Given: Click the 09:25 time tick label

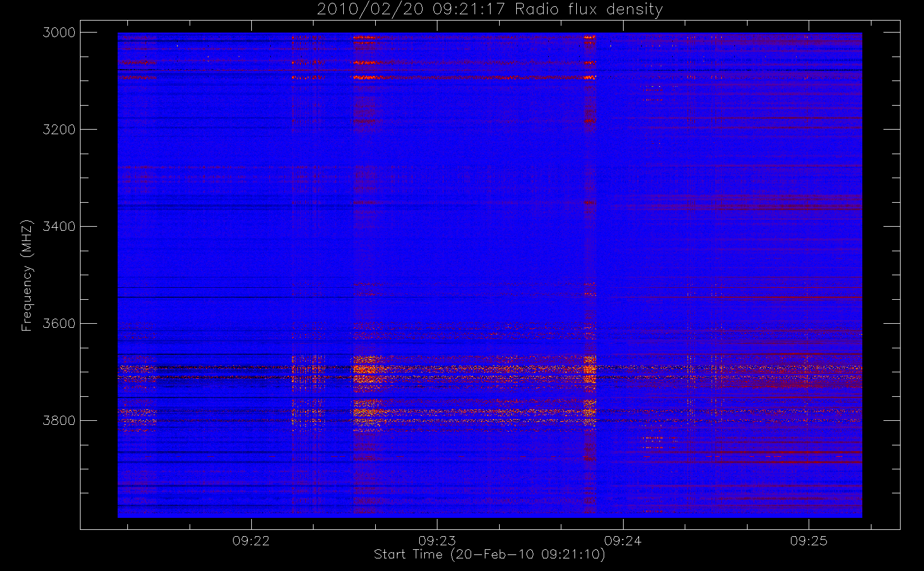Looking at the screenshot, I should (809, 541).
